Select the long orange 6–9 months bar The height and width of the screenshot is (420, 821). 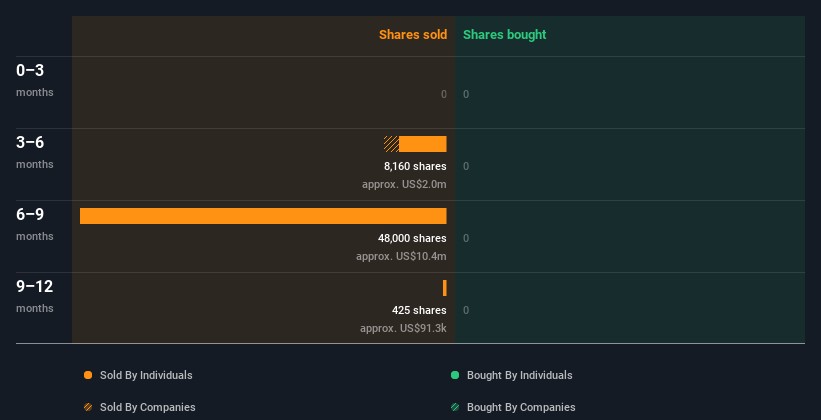pyautogui.click(x=263, y=216)
